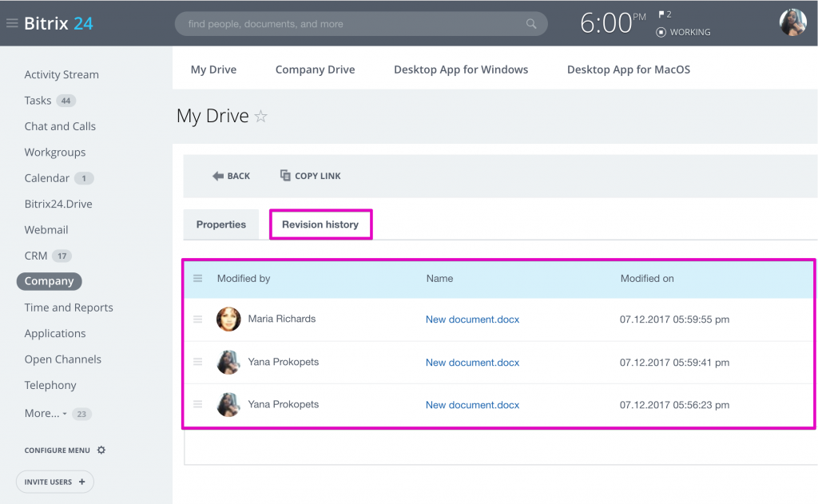The height and width of the screenshot is (504, 818).
Task: Open Telephony in sidebar
Action: [50, 385]
